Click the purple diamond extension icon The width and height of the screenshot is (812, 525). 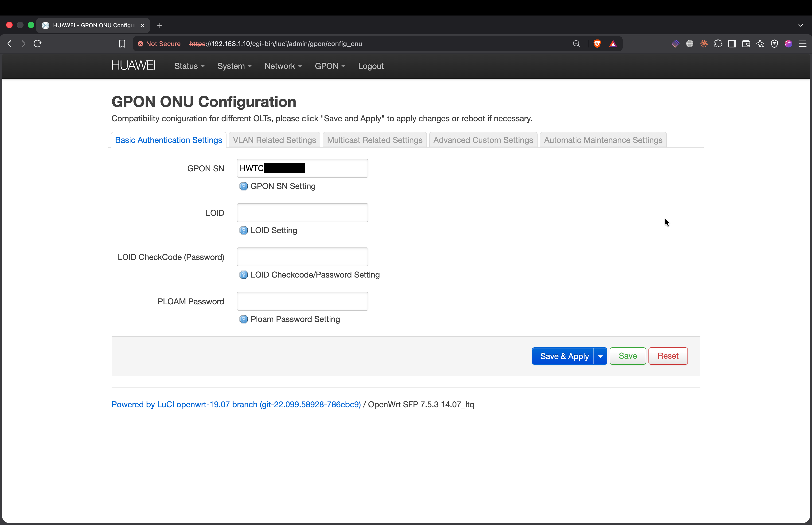click(675, 44)
